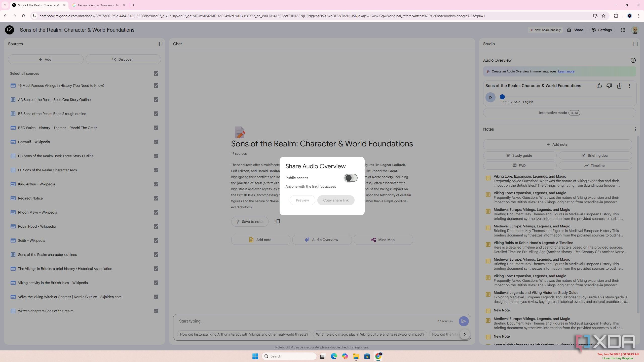Screen dimensions: 644x362
Task: Give thumbs down to the audio overview
Action: pyautogui.click(x=609, y=86)
